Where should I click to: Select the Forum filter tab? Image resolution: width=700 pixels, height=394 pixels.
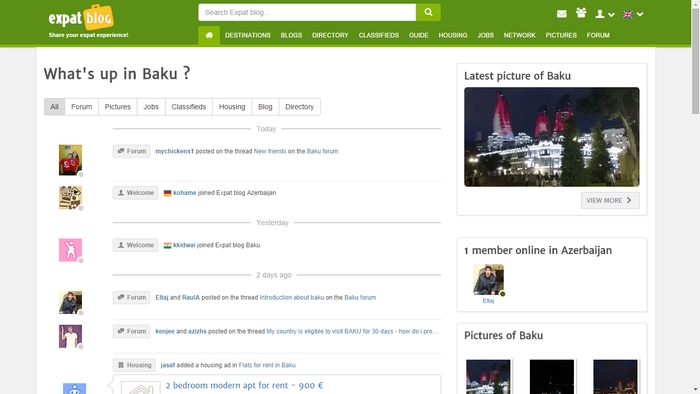point(82,107)
